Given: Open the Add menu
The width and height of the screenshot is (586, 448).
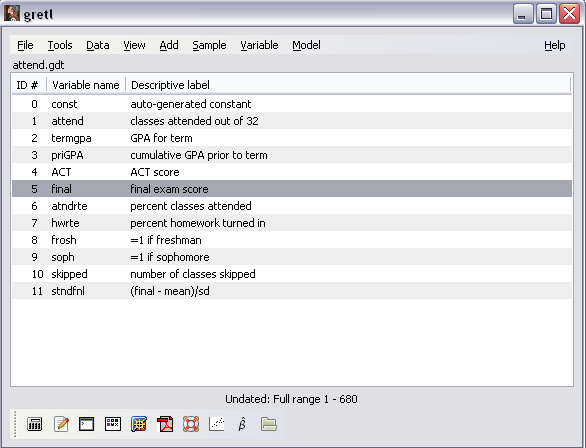Looking at the screenshot, I should pyautogui.click(x=169, y=45).
